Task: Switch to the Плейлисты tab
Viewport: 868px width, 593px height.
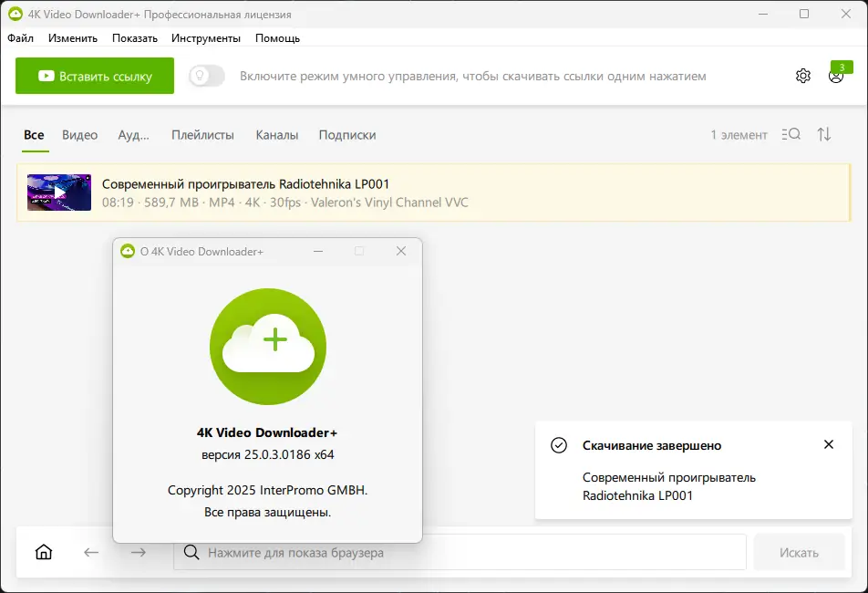Action: tap(202, 135)
